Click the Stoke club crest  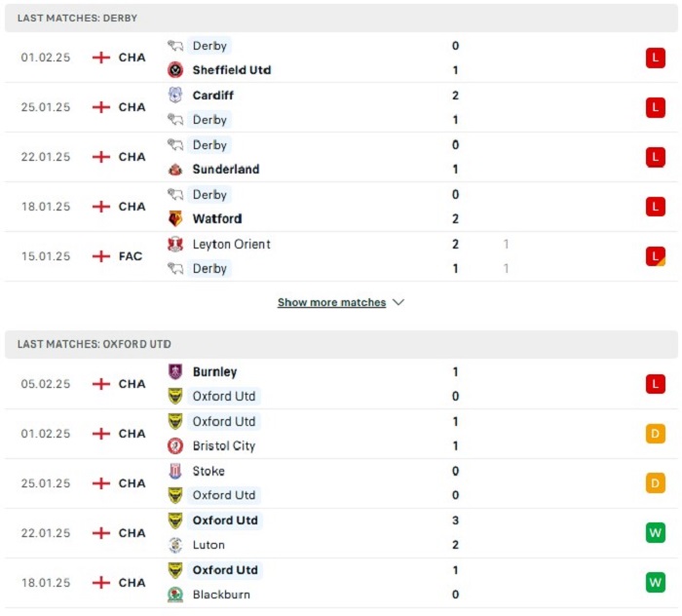175,471
